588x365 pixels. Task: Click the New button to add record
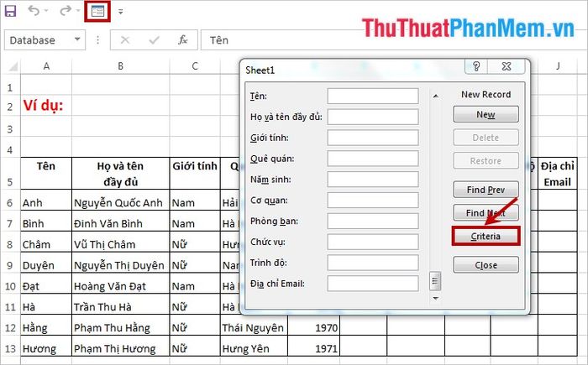point(486,114)
